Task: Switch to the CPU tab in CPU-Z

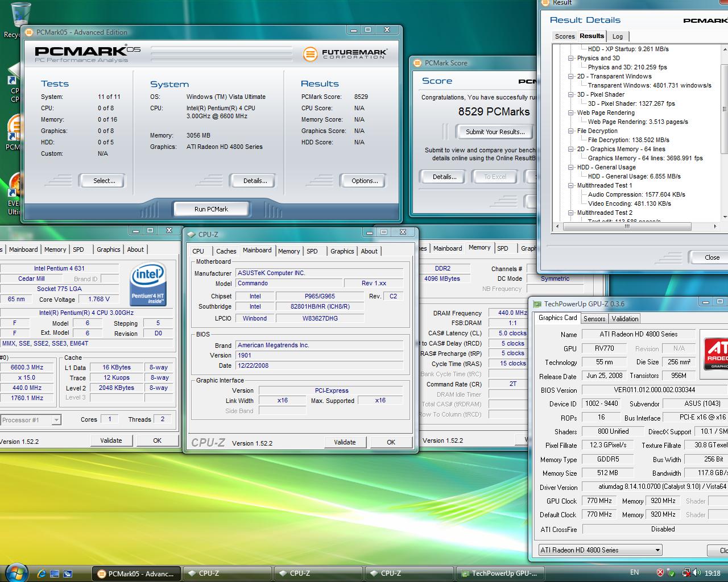Action: pos(198,251)
